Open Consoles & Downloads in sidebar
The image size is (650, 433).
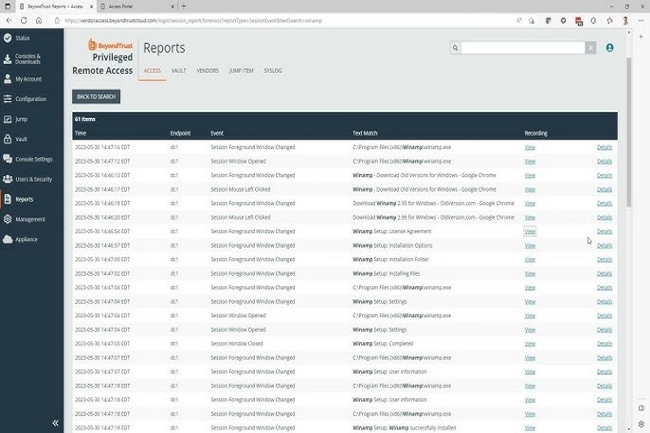(27, 58)
